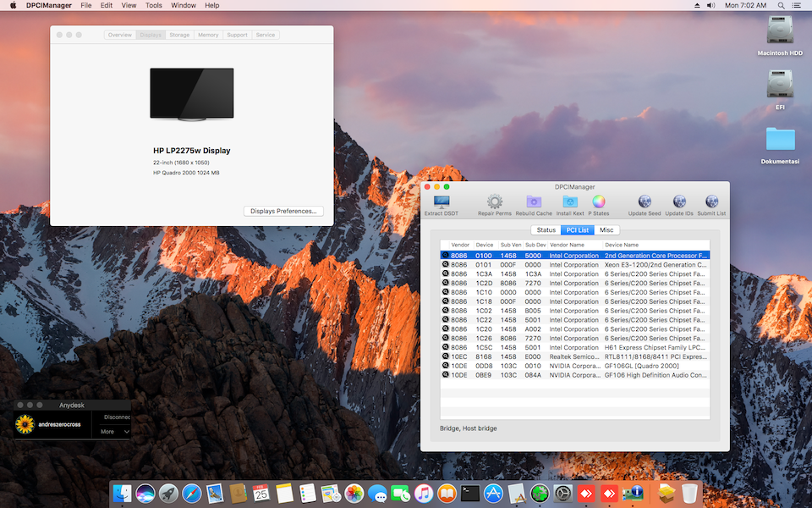Select the Displays tab in About window
This screenshot has width=812, height=508.
(x=151, y=35)
